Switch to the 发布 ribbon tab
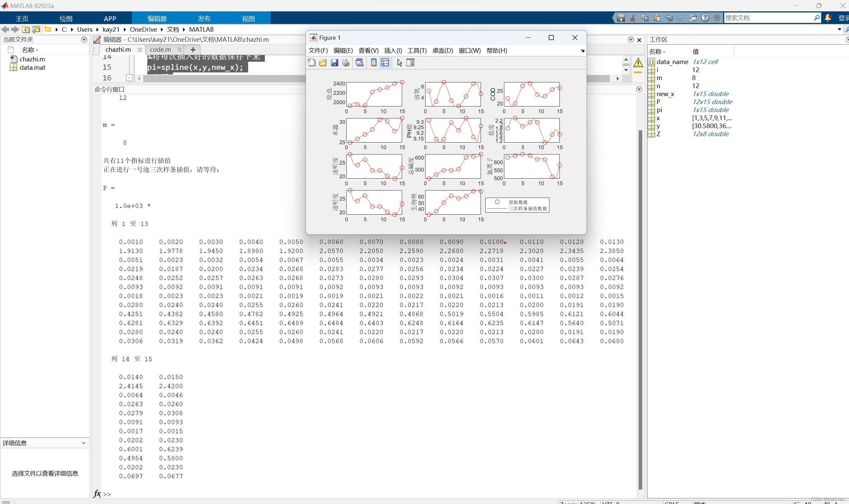The width and height of the screenshot is (849, 504). pos(204,19)
